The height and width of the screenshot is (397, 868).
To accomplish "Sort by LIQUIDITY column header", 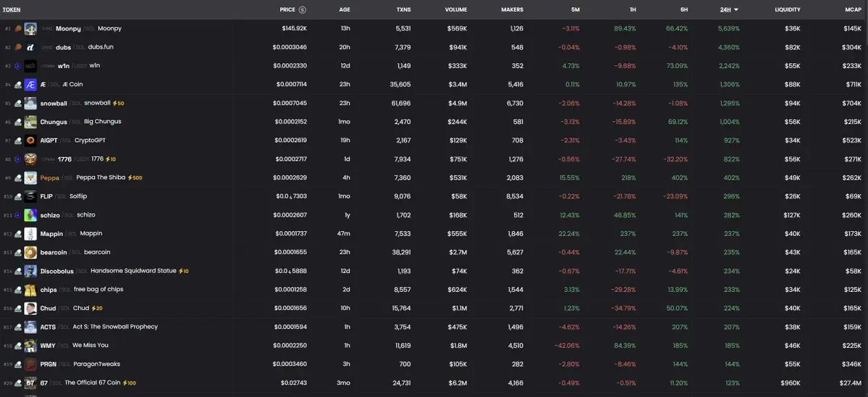I will click(x=788, y=9).
